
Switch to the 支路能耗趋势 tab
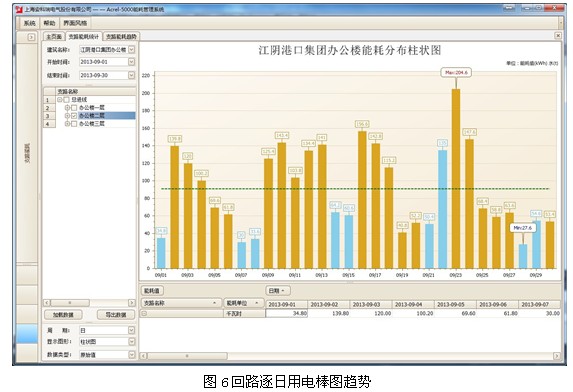[121, 37]
